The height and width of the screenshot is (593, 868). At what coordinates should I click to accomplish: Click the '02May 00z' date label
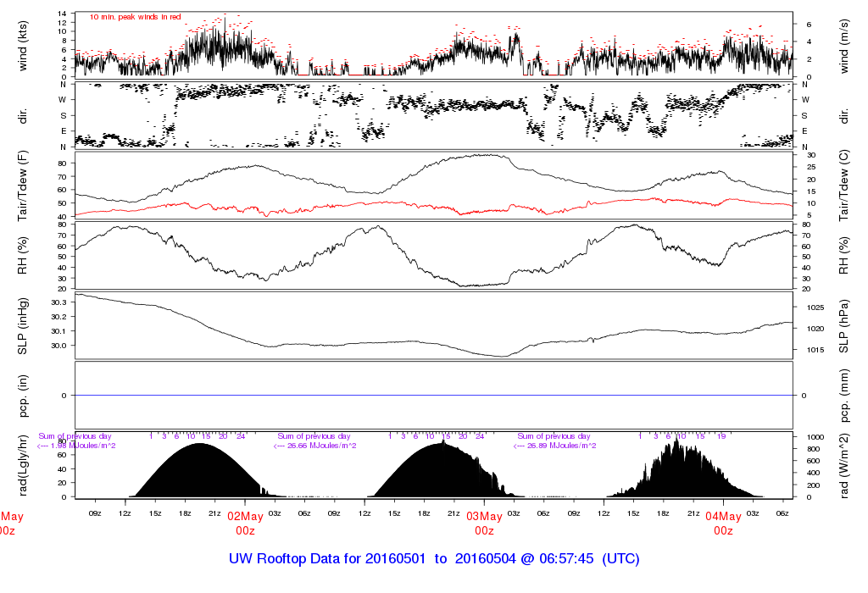click(245, 524)
